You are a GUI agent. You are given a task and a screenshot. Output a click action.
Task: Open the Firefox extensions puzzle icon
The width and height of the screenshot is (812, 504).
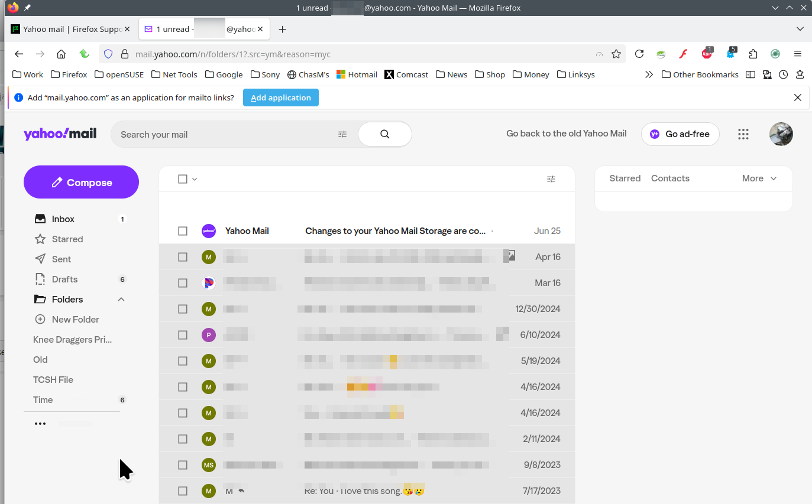click(x=753, y=54)
